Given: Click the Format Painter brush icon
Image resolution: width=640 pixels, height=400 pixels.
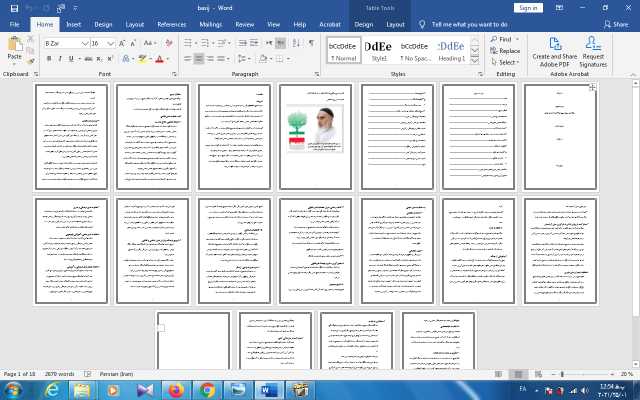Looking at the screenshot, I should [x=32, y=61].
